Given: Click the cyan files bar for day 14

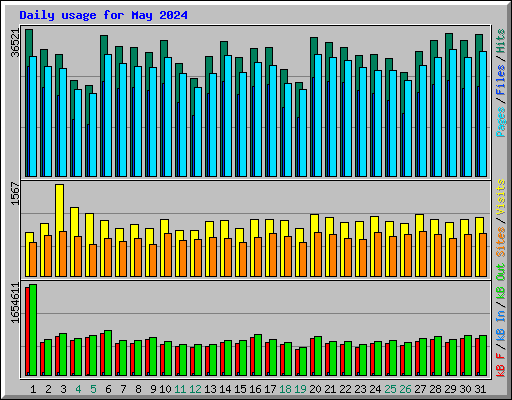Looking at the screenshot, I should click(228, 116).
